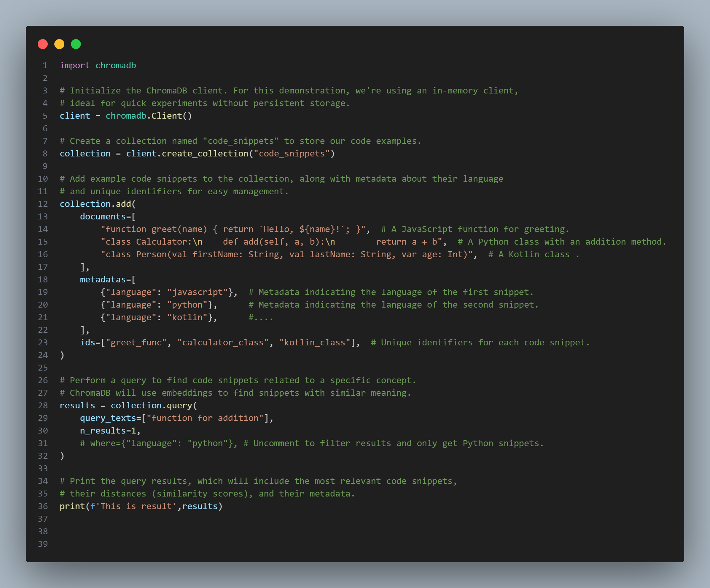Click the green window control circle
Image resolution: width=710 pixels, height=588 pixels.
click(x=76, y=44)
